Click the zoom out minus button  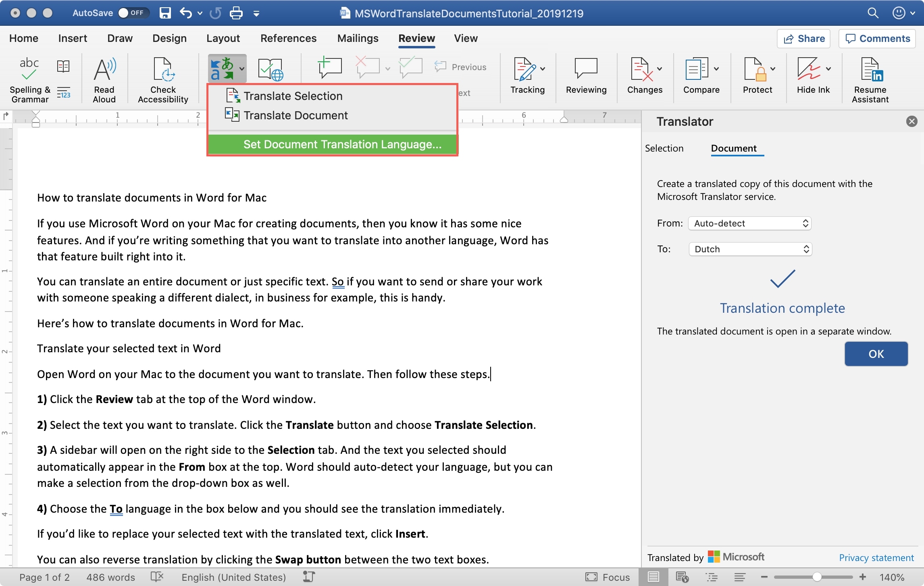[764, 577]
